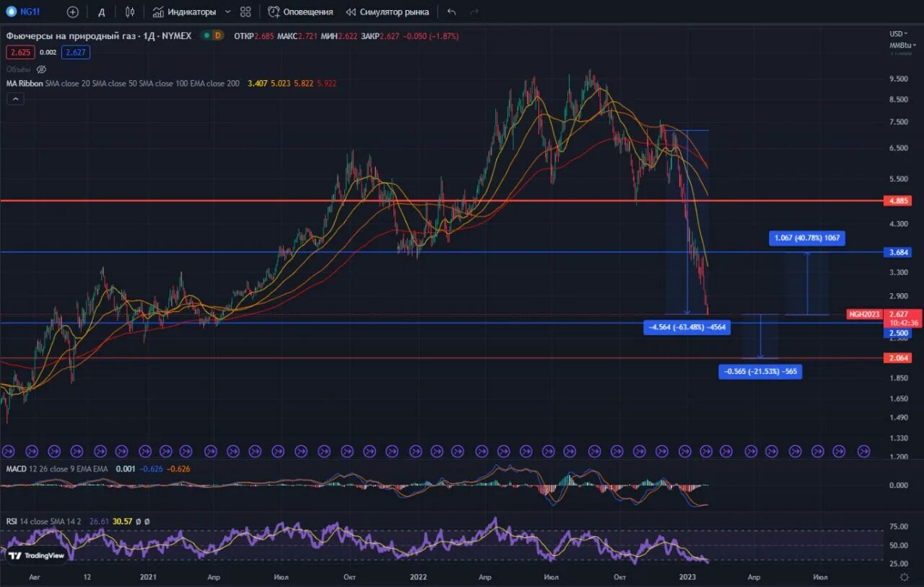Click the 75.00 level on RSI scale

tap(899, 526)
